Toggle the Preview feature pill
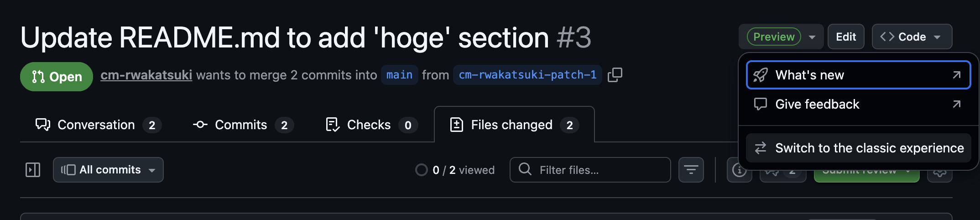The width and height of the screenshot is (980, 220). (774, 37)
